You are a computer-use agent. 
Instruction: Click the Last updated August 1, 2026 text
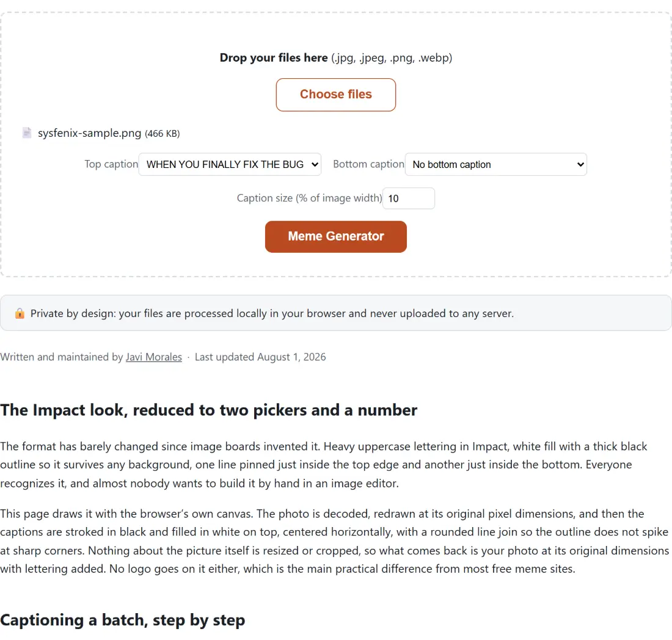pos(260,357)
